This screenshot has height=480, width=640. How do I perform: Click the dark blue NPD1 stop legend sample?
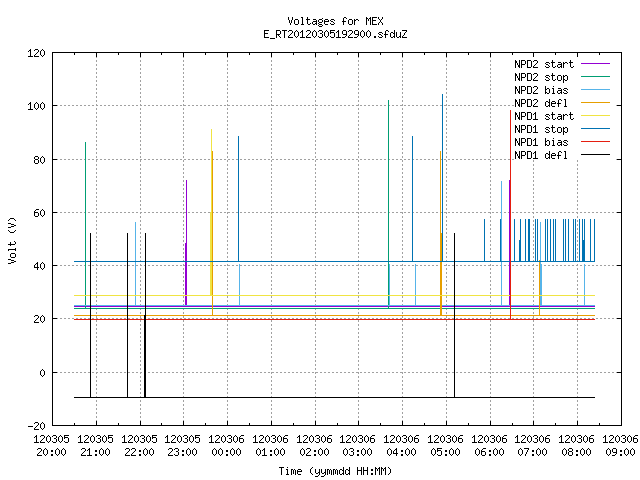(595, 129)
